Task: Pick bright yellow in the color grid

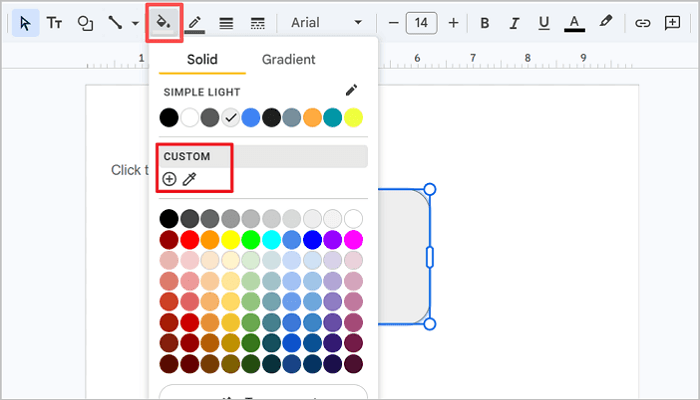Action: pyautogui.click(x=230, y=240)
